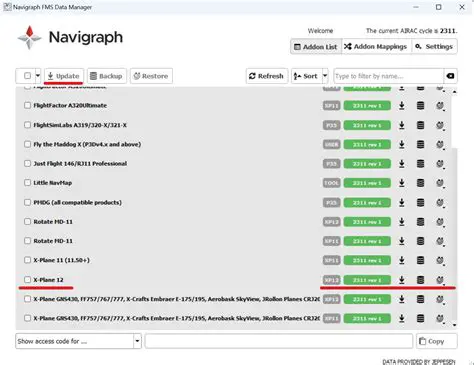Click the Navigraph compass logo
This screenshot has width=474, height=365.
pos(30,37)
